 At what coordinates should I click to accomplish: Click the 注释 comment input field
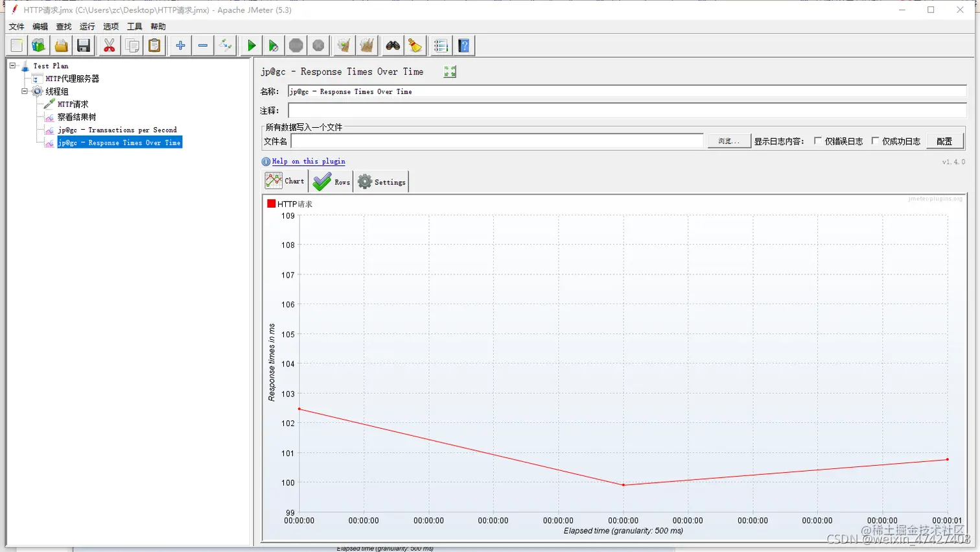(x=627, y=111)
